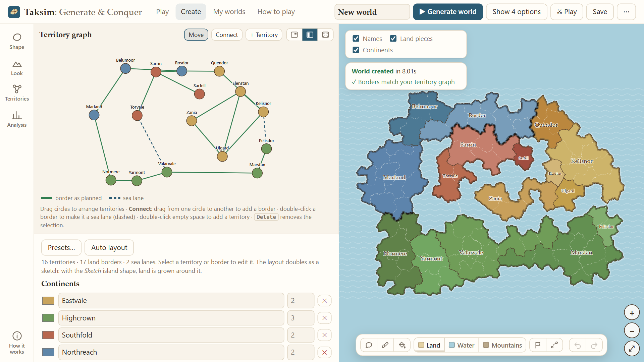
Task: Switch to picture-in-picture graph layout icon
Action: click(294, 35)
